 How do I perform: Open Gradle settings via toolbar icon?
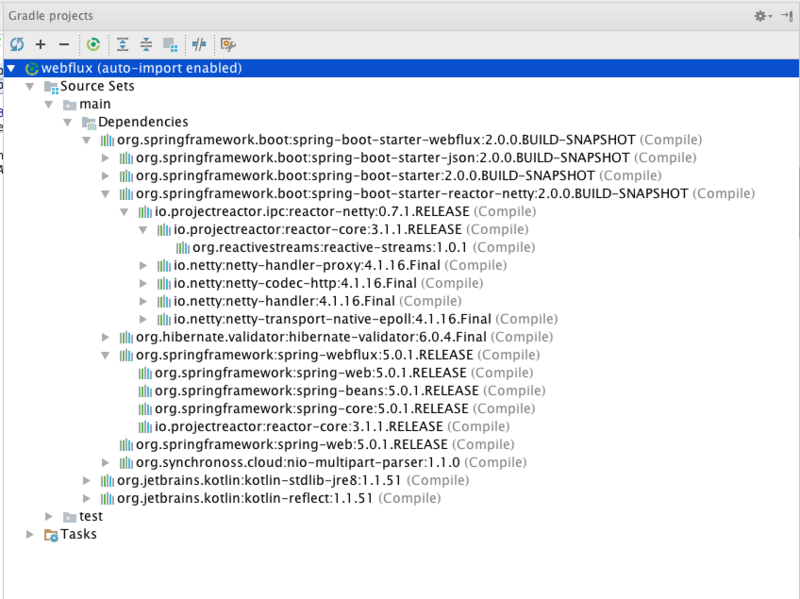pos(227,44)
